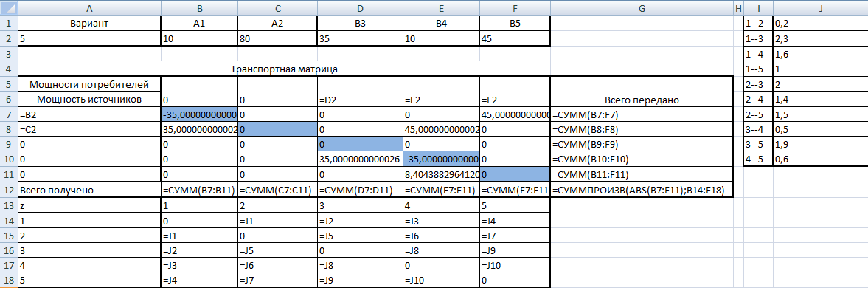Click value 0,5 in column J

point(820,130)
